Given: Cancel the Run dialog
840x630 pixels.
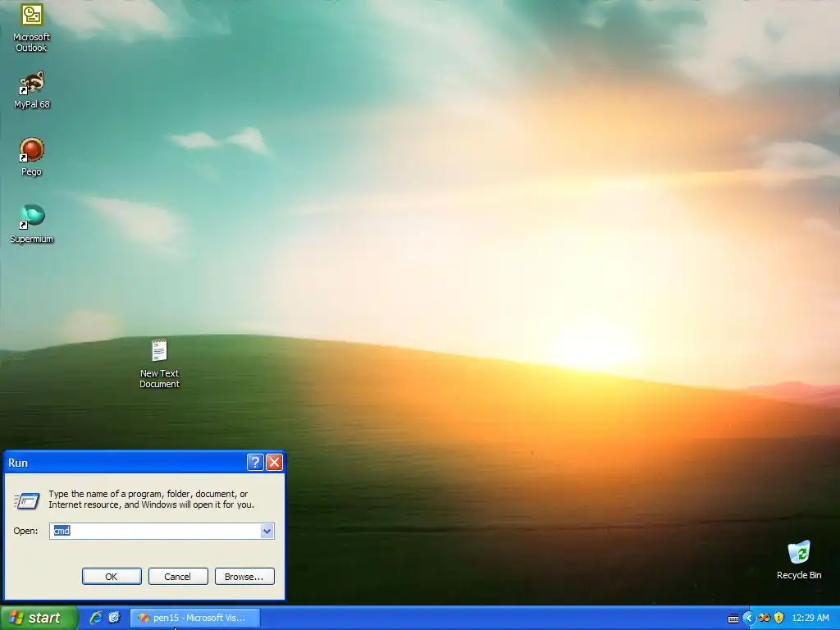Looking at the screenshot, I should [x=178, y=577].
